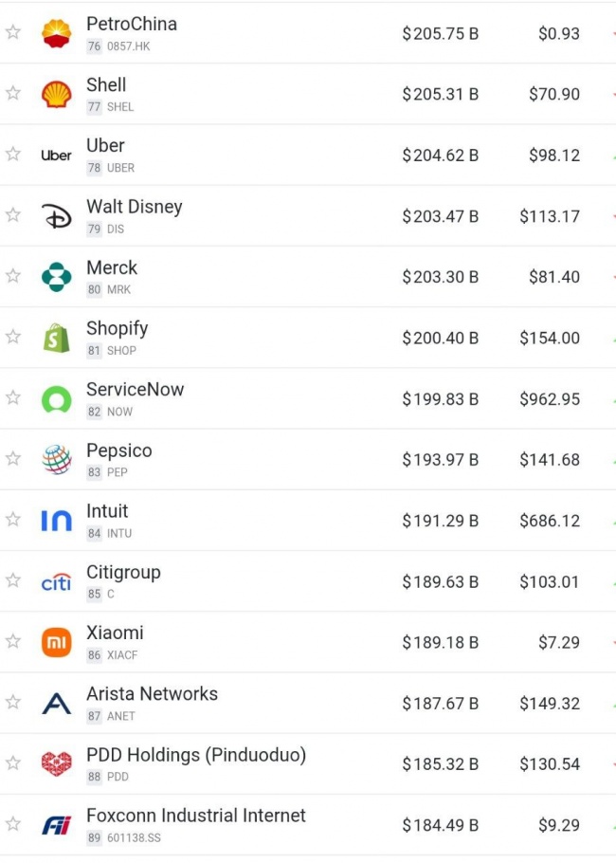
Task: Toggle favorite star for Pepsico
Action: pyautogui.click(x=13, y=459)
